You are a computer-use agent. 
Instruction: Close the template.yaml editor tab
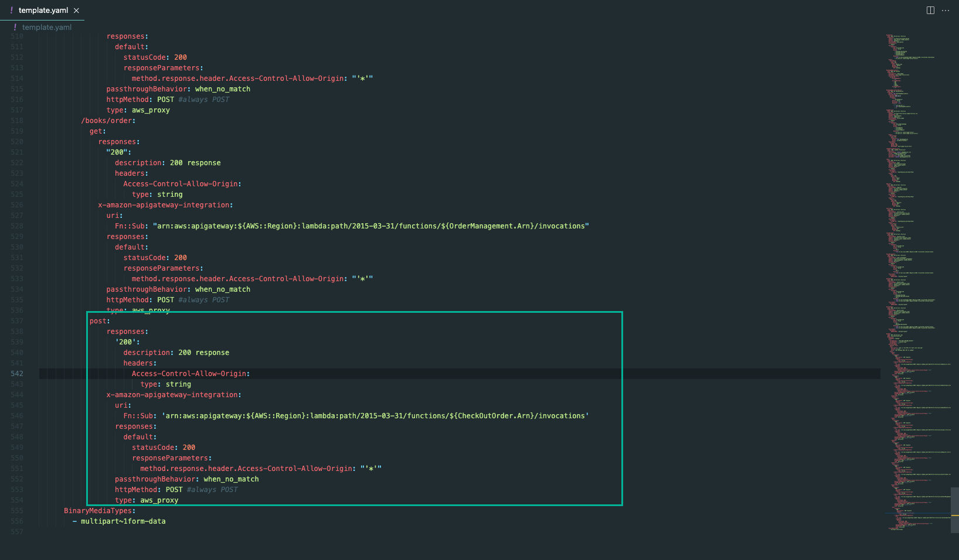pos(76,11)
